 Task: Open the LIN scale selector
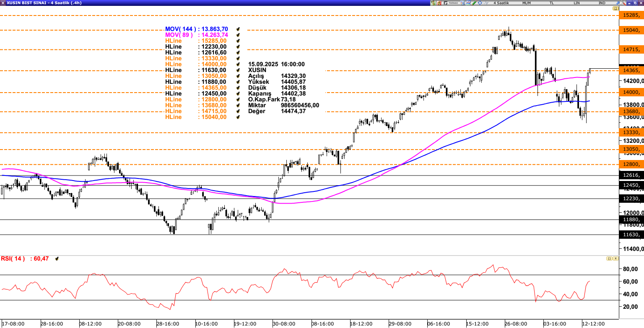click(576, 3)
